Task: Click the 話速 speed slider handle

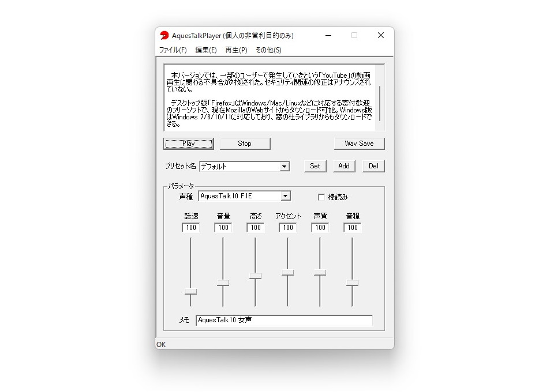Action: [190, 291]
